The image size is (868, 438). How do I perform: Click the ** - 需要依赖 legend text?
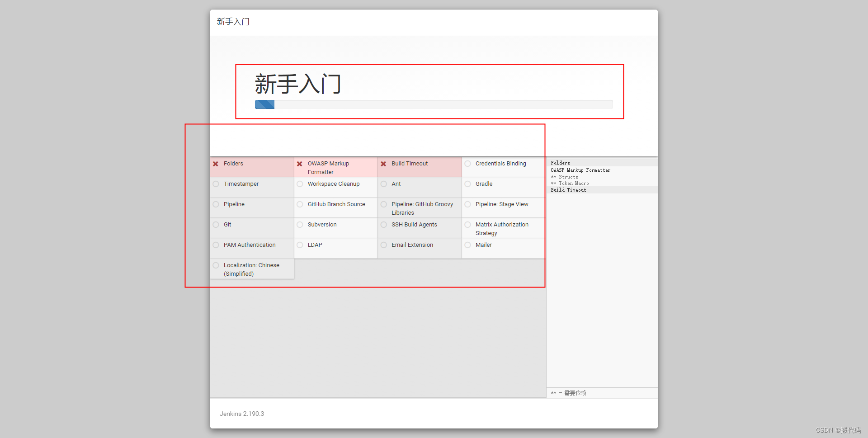point(568,393)
